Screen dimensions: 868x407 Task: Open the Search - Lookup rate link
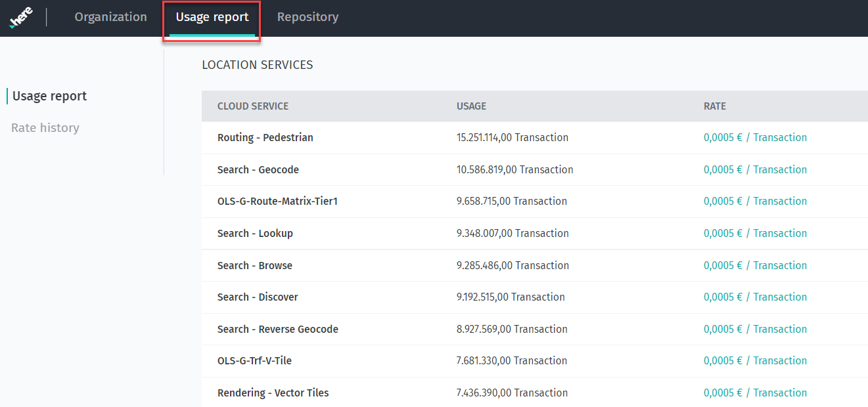(755, 234)
